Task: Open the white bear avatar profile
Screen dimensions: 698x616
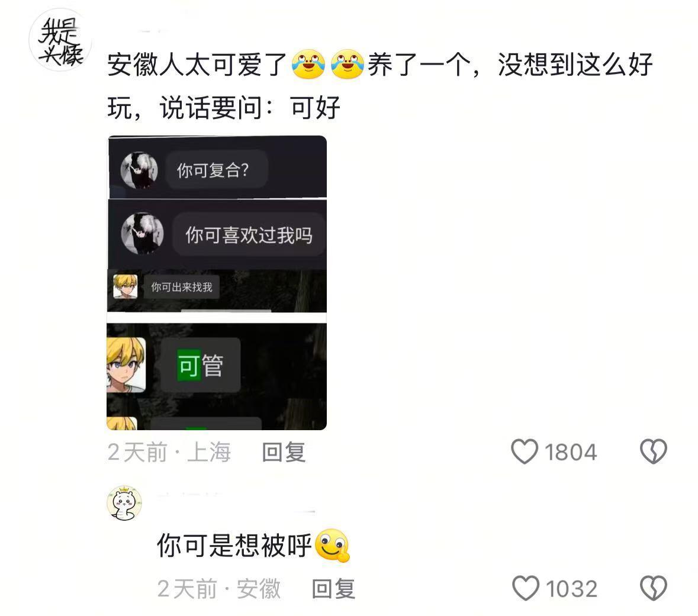Action: click(124, 503)
